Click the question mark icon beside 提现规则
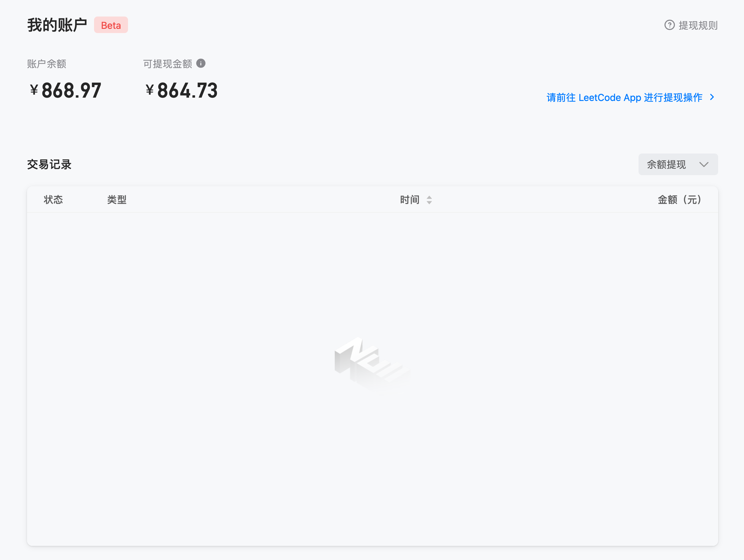Viewport: 744px width, 560px height. [x=669, y=25]
